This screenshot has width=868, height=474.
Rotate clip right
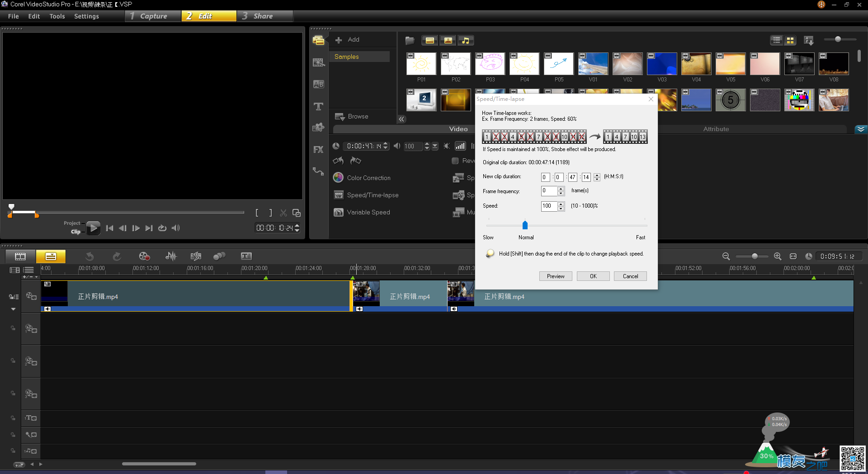pos(356,161)
